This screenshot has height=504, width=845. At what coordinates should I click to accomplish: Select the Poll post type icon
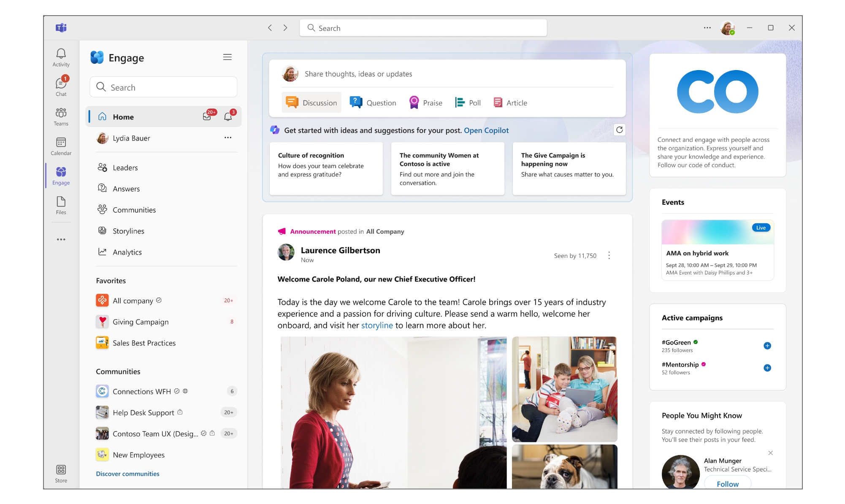tap(459, 103)
